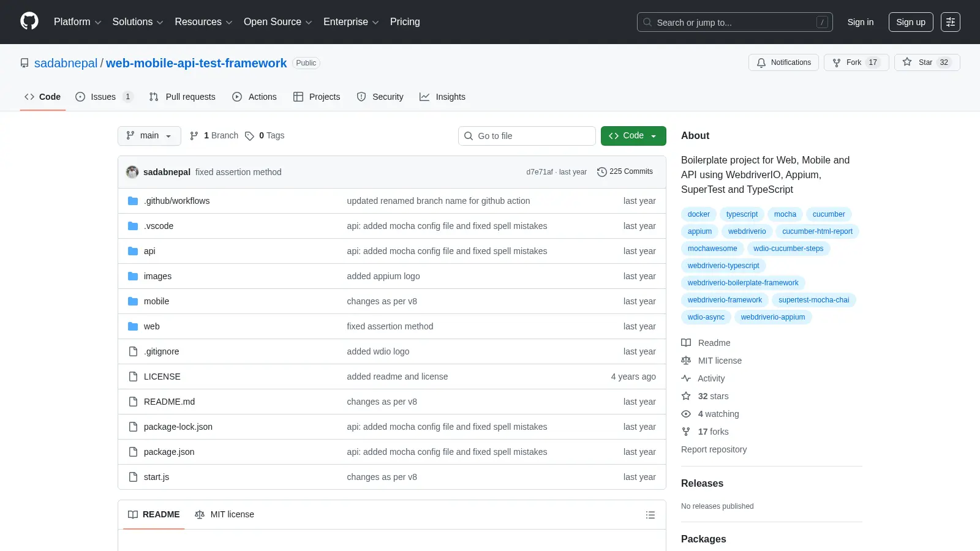Click the package-lock.json file icon
The width and height of the screenshot is (980, 551).
pyautogui.click(x=133, y=427)
